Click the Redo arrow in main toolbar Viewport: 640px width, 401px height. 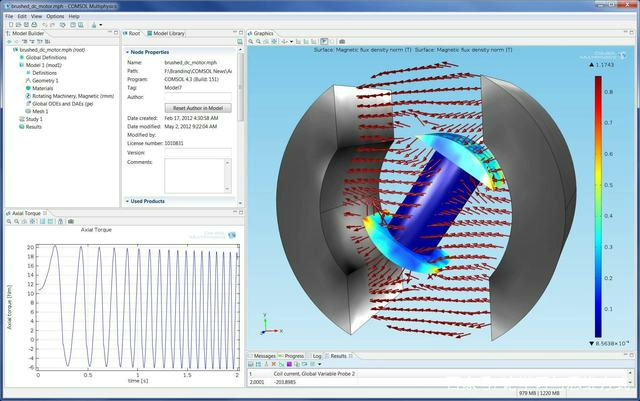tap(52, 25)
